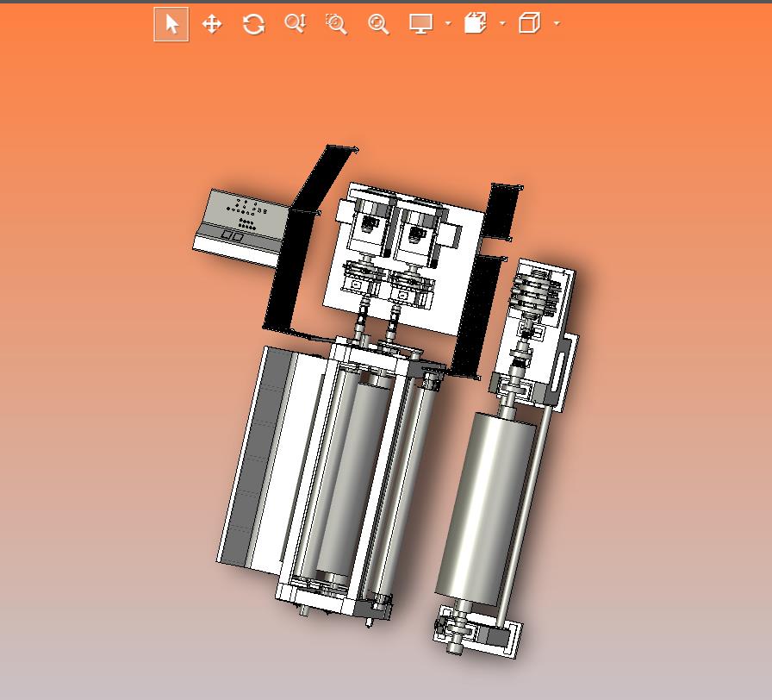Viewport: 772px width, 700px height.
Task: Click the Zoom to Fit magnifier
Action: click(x=378, y=24)
